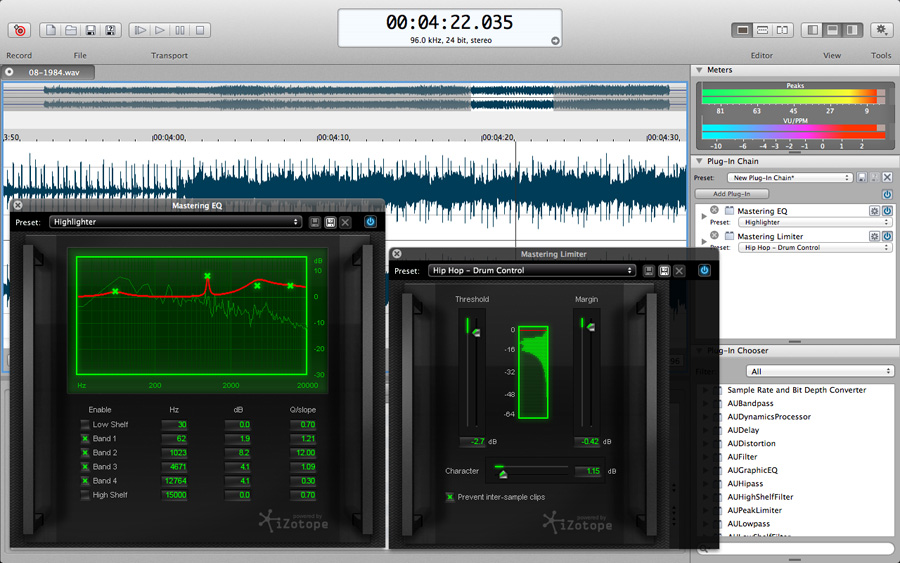Click Save As floppy icon with question mark
The width and height of the screenshot is (900, 563).
click(111, 30)
